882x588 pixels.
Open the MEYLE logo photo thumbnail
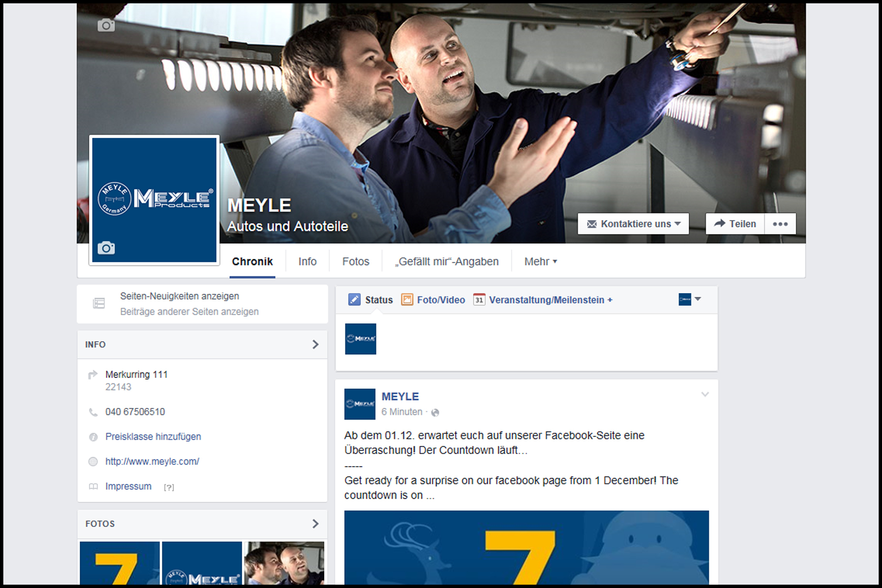click(202, 563)
